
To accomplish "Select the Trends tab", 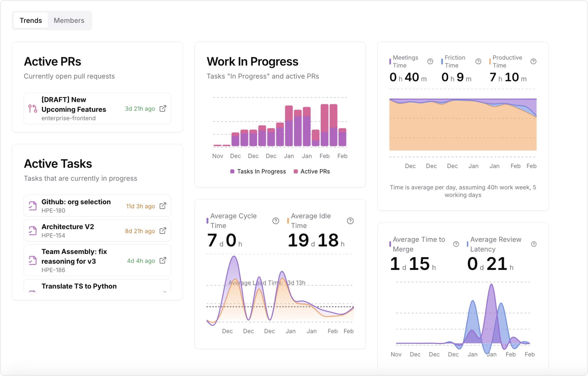I will point(31,20).
